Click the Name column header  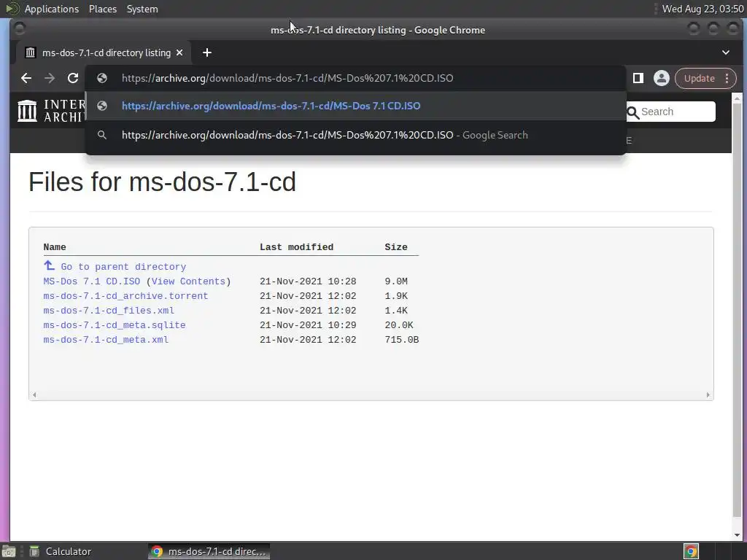pos(55,247)
